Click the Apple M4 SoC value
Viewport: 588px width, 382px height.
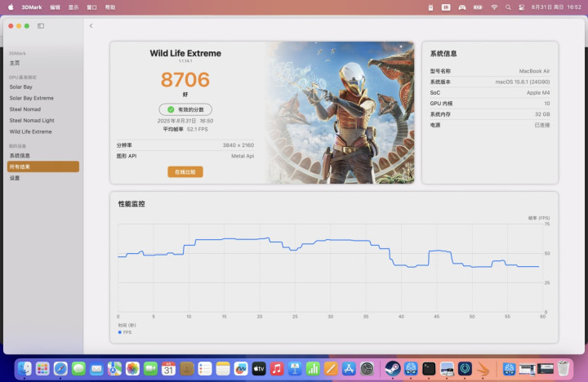pyautogui.click(x=538, y=92)
